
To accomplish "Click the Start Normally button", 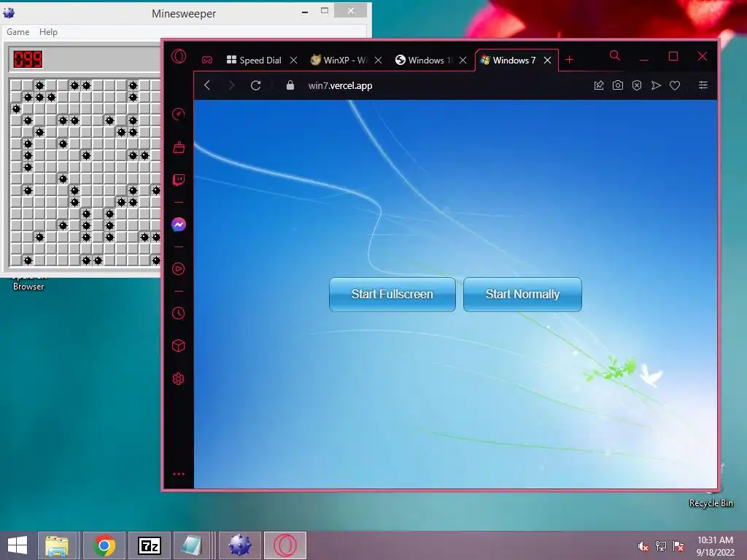I will click(522, 295).
